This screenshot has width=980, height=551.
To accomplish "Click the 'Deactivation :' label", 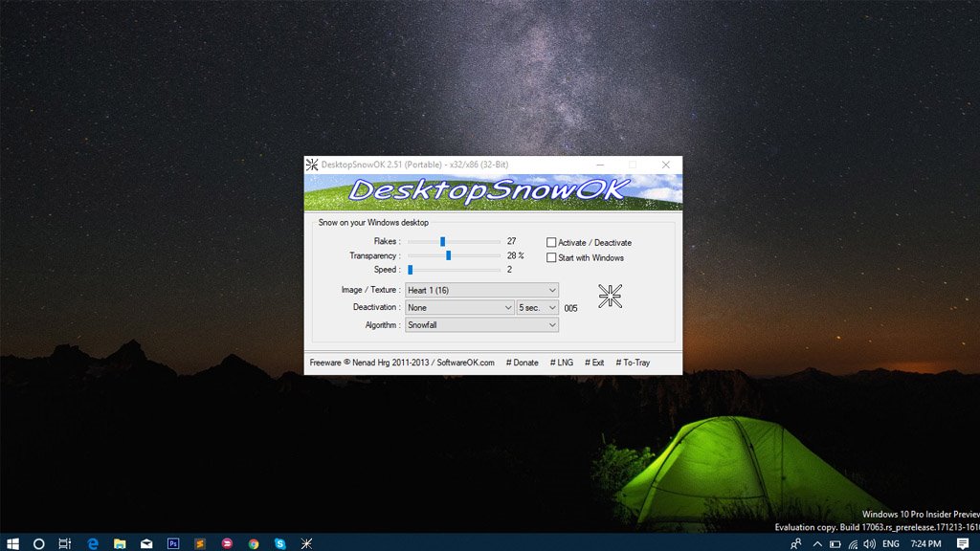I will 376,307.
